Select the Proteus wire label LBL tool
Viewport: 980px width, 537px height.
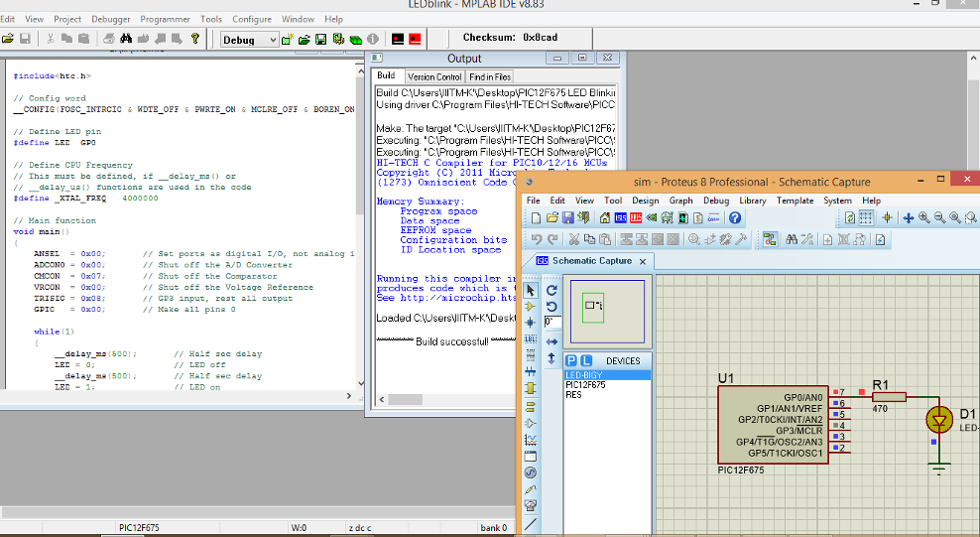point(531,338)
